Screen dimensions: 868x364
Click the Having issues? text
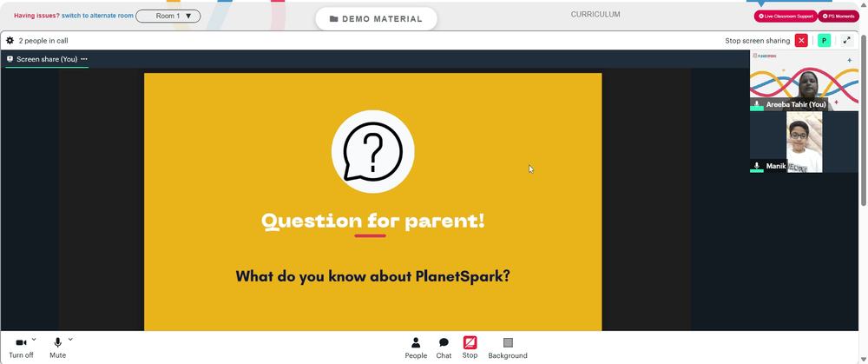(x=36, y=16)
